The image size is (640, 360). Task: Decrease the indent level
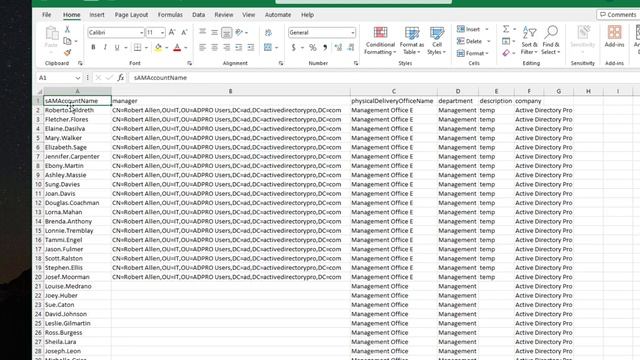click(239, 48)
